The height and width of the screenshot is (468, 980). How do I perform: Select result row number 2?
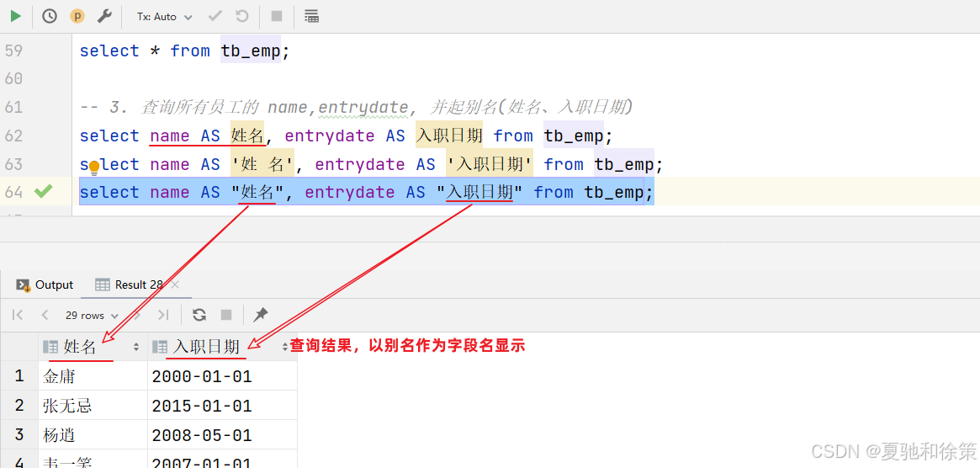click(x=19, y=406)
